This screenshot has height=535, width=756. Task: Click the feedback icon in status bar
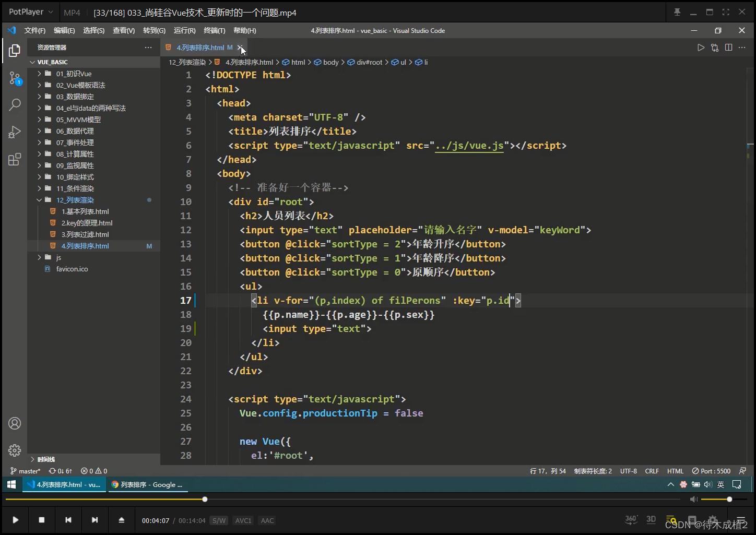(x=742, y=471)
